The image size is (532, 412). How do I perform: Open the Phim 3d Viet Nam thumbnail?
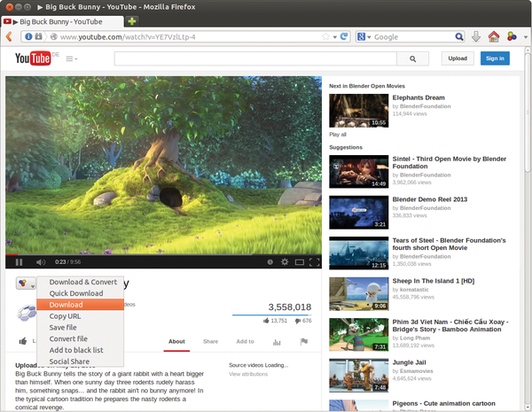coord(358,334)
